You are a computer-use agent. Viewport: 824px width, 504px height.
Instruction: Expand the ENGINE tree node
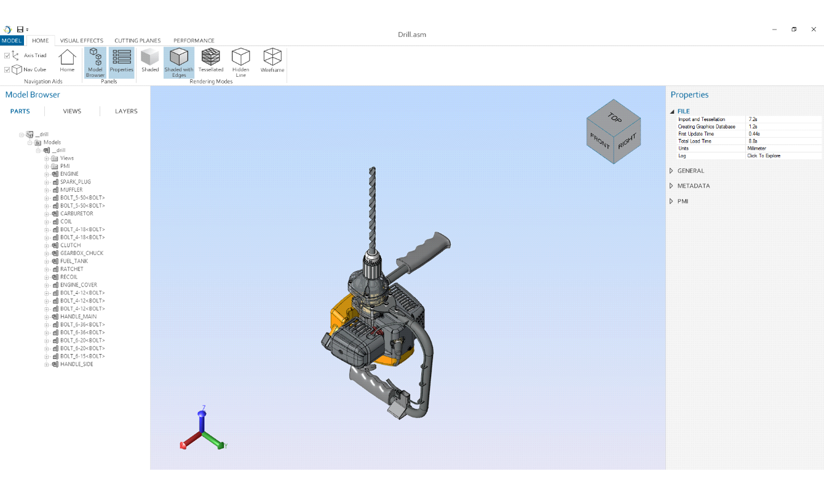(47, 174)
